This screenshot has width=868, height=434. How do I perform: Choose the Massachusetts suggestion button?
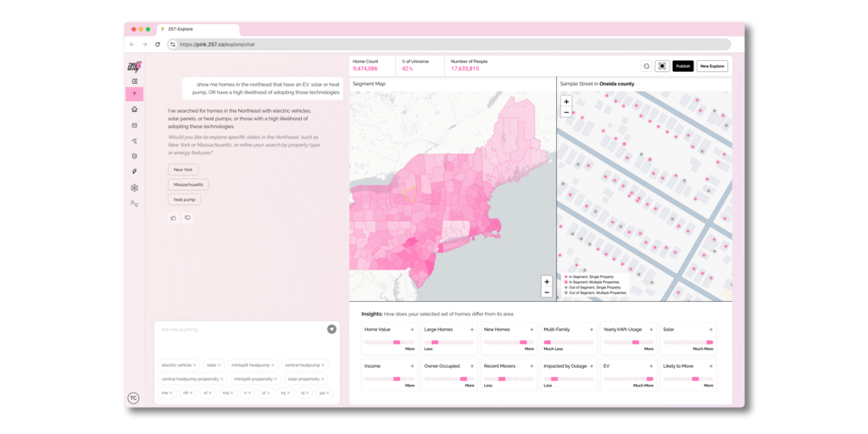[188, 185]
